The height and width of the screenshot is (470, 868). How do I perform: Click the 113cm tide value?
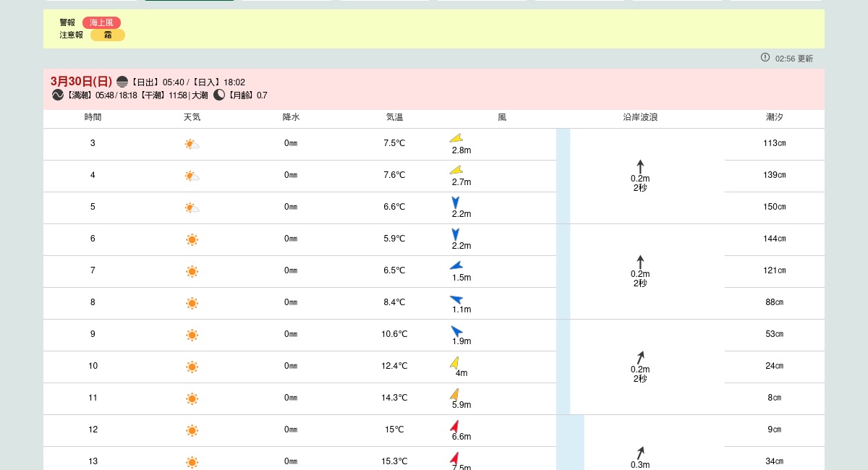[x=774, y=143]
